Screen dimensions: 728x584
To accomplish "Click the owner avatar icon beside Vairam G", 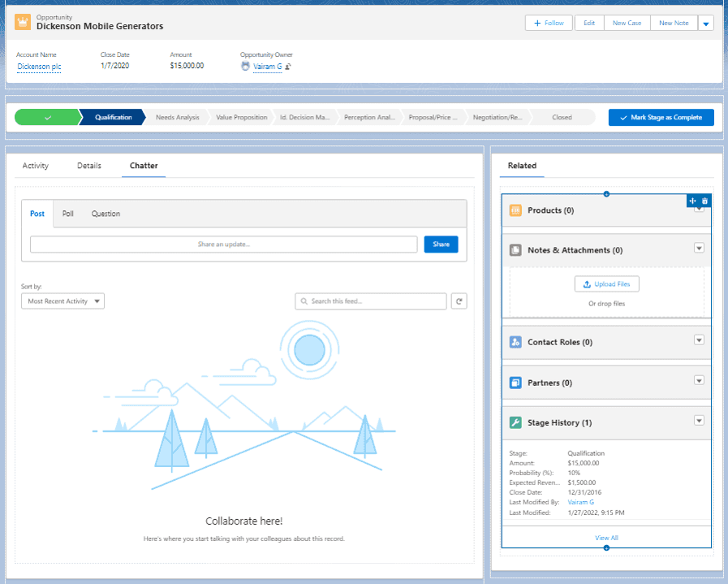I will pos(245,67).
